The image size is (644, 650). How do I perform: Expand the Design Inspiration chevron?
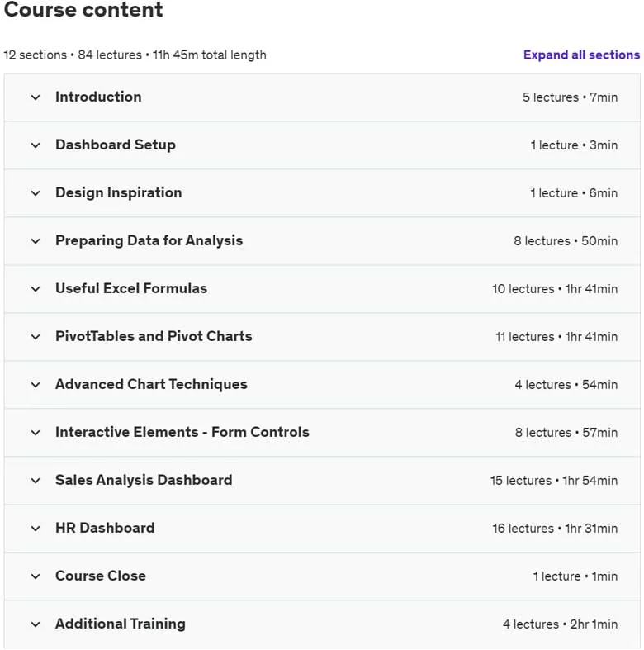(36, 193)
